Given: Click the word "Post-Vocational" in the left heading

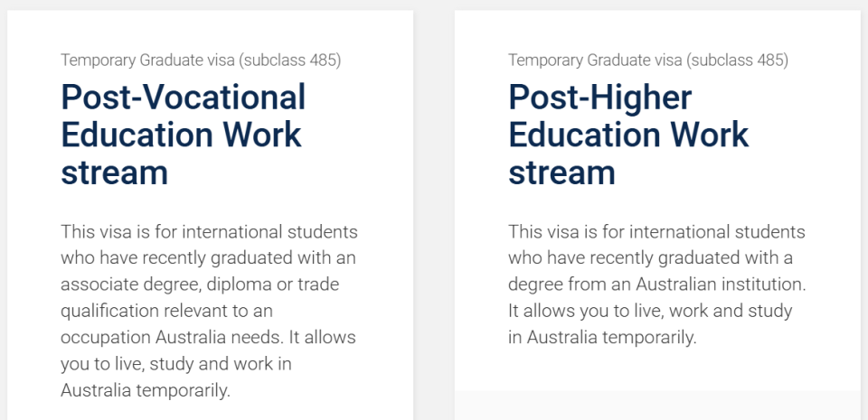Looking at the screenshot, I should 183,97.
